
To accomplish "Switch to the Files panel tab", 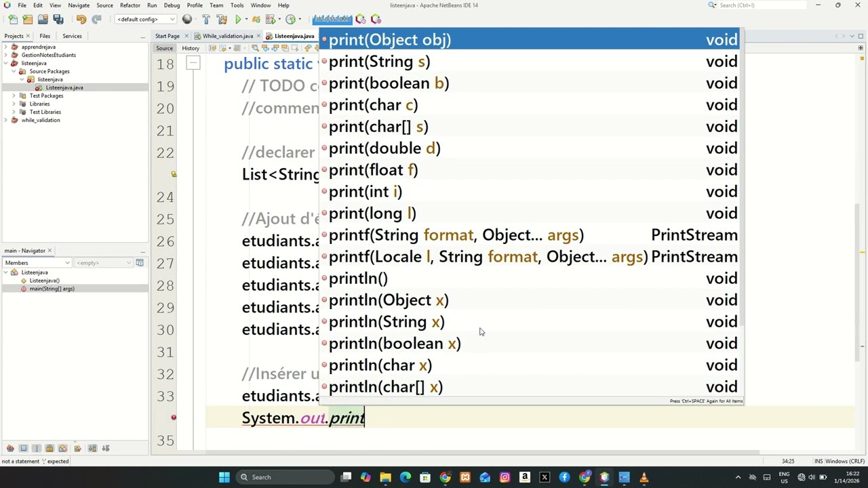I will (45, 36).
